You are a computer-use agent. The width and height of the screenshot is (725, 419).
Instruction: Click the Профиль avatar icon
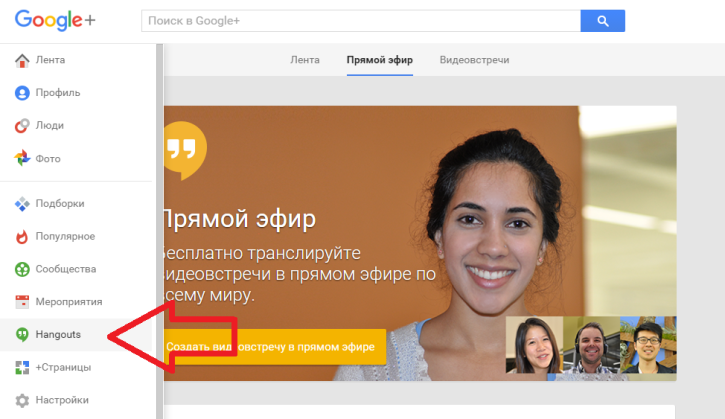22,93
